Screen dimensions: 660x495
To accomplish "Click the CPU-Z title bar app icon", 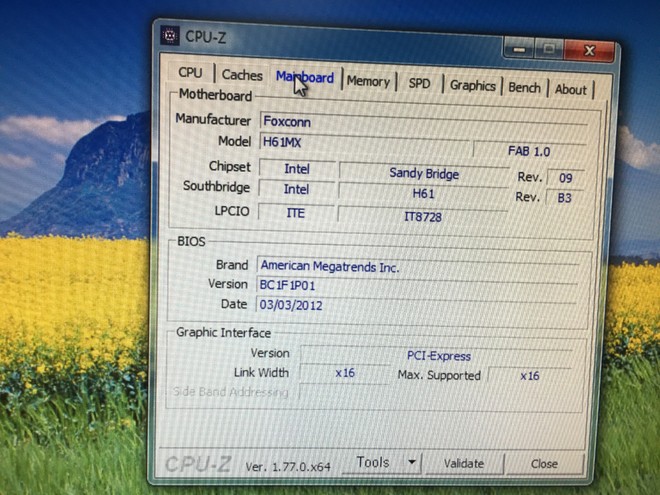I will 170,35.
